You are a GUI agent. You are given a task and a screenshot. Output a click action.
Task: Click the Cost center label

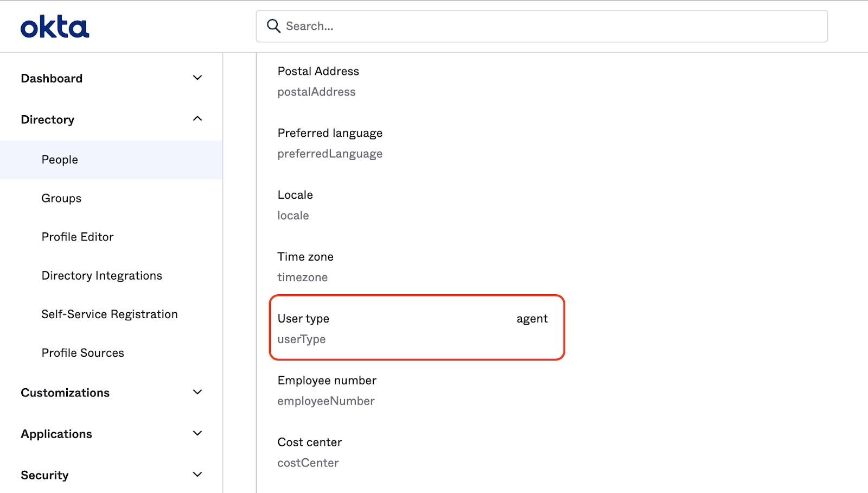point(310,443)
